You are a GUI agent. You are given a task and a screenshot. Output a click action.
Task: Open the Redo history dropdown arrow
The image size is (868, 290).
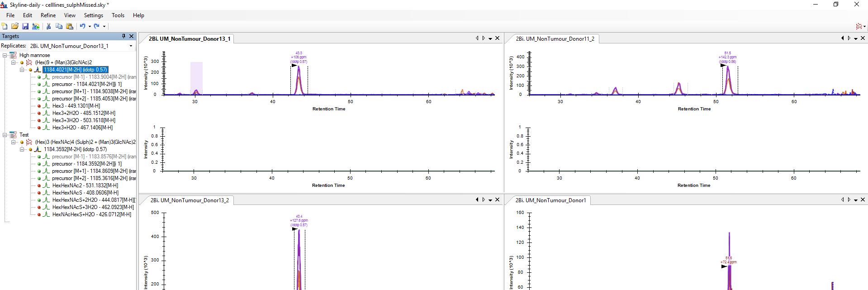pos(104,26)
